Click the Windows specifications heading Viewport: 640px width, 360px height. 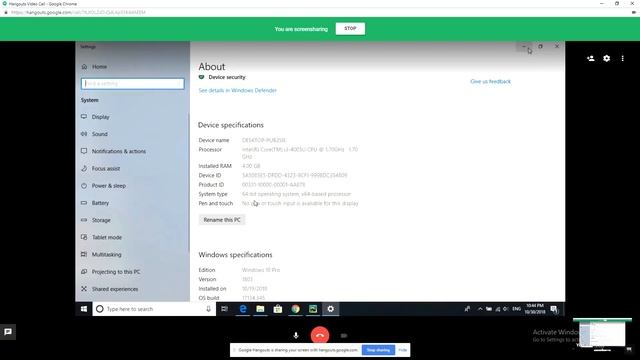235,255
